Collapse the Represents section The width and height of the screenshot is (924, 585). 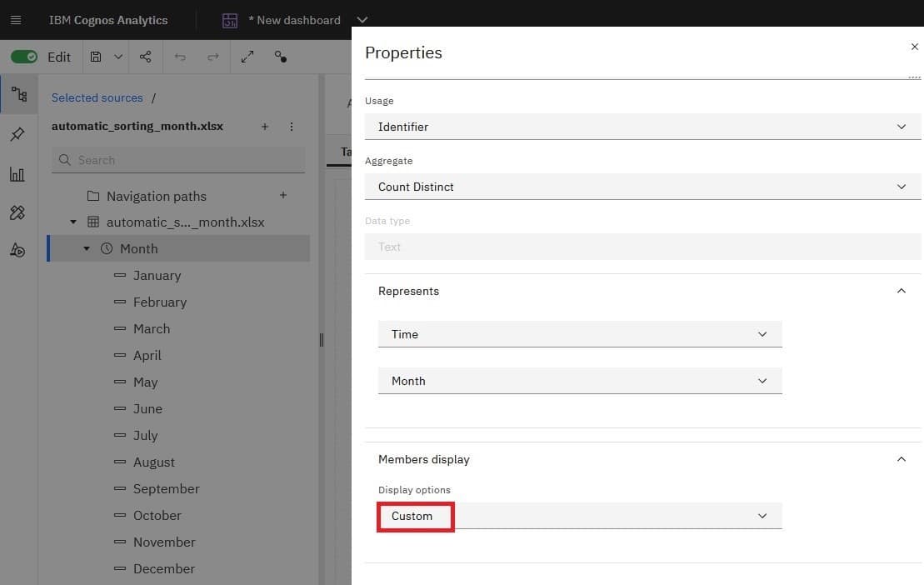pyautogui.click(x=901, y=291)
